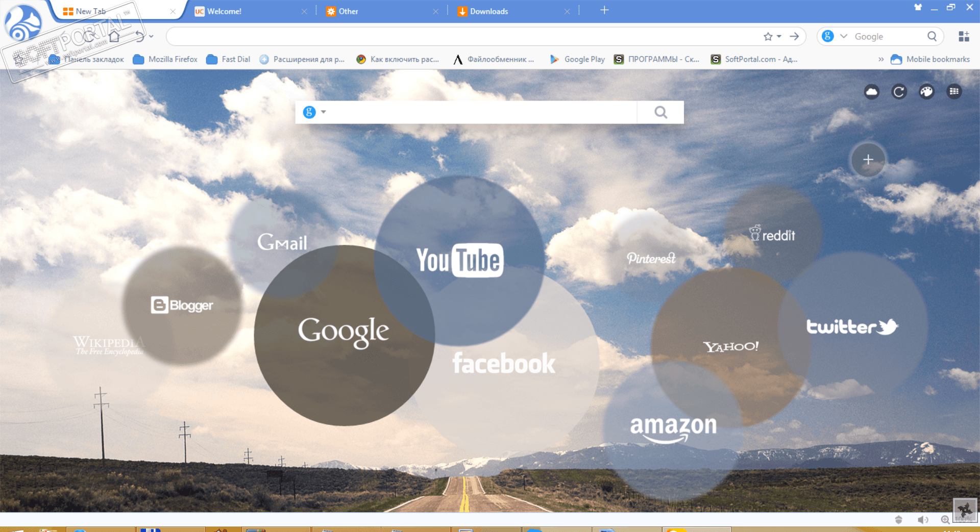Click the undo closed tab arrow
The width and height of the screenshot is (980, 532).
pyautogui.click(x=140, y=36)
